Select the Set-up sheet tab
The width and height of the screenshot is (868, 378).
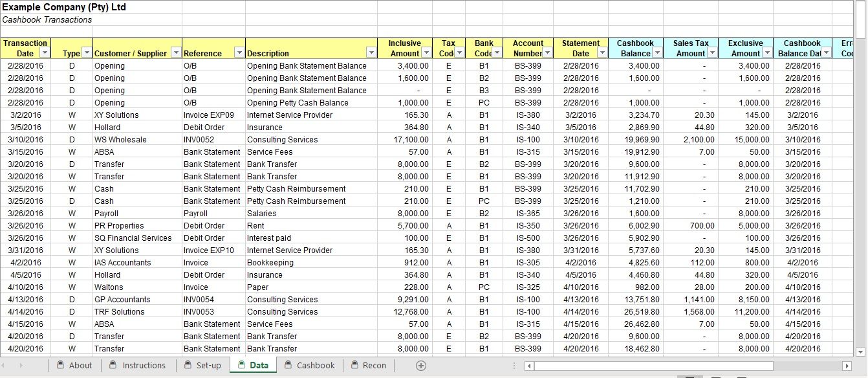[210, 365]
